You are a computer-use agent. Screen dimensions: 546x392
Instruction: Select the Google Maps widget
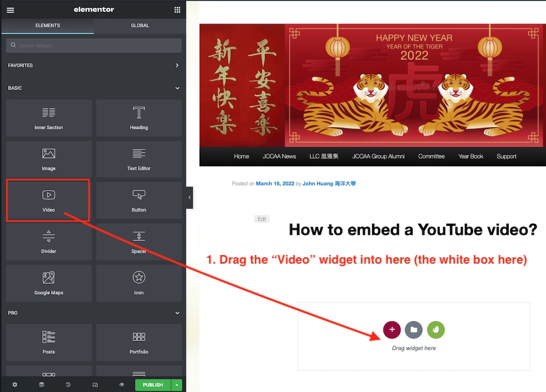pos(49,283)
